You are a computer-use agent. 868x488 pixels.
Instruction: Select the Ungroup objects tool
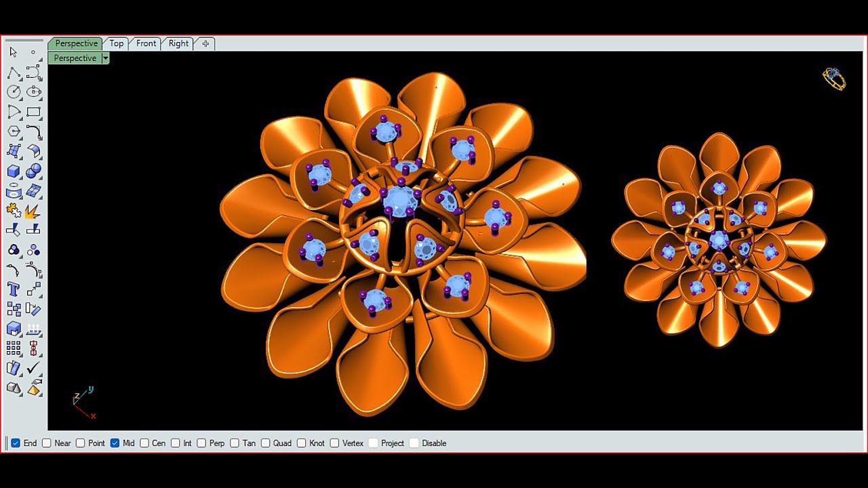point(33,250)
